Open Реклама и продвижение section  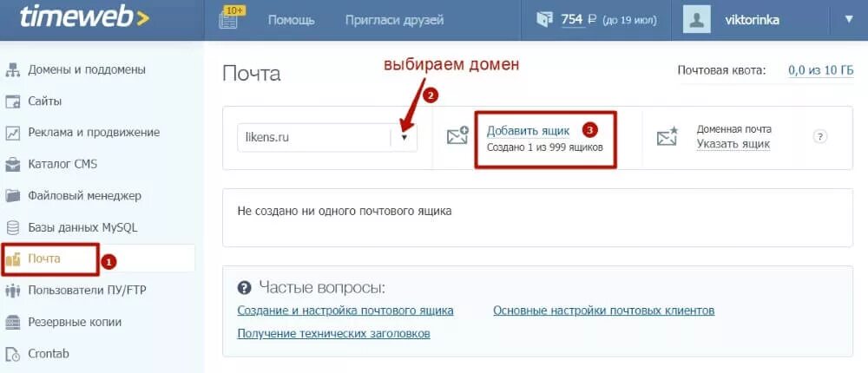[x=94, y=133]
